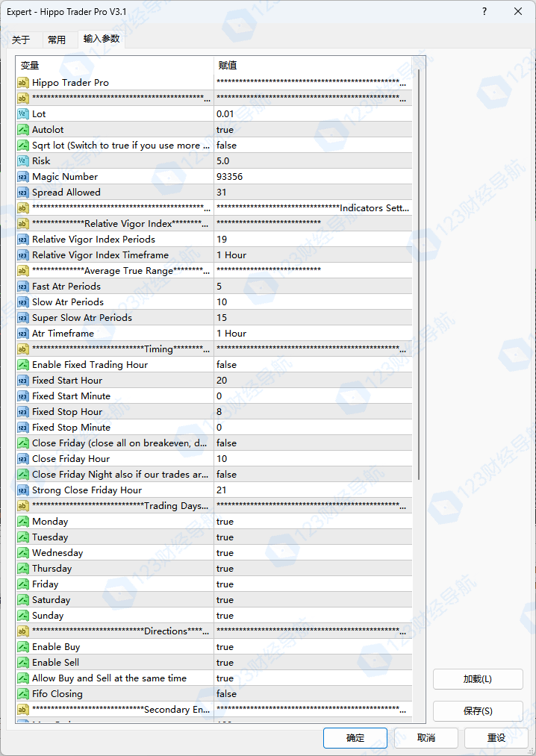The image size is (536, 756).
Task: Open the Monday value dropdown
Action: coord(313,521)
